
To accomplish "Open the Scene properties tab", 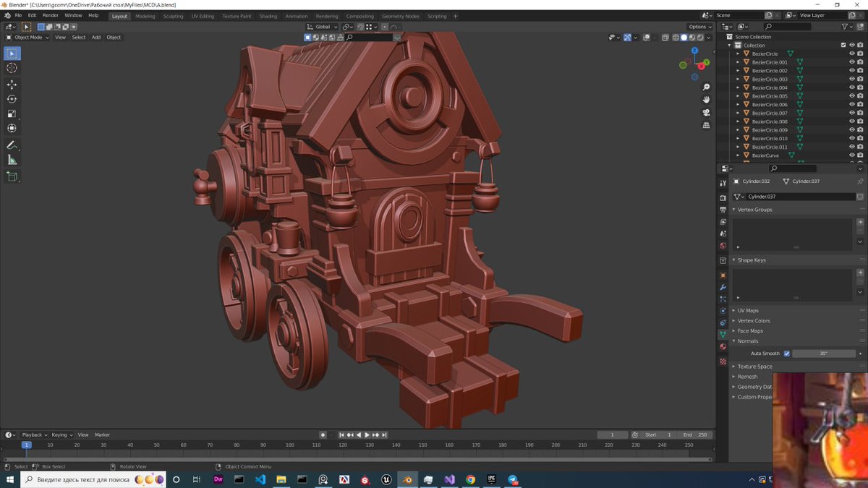I will point(723,234).
